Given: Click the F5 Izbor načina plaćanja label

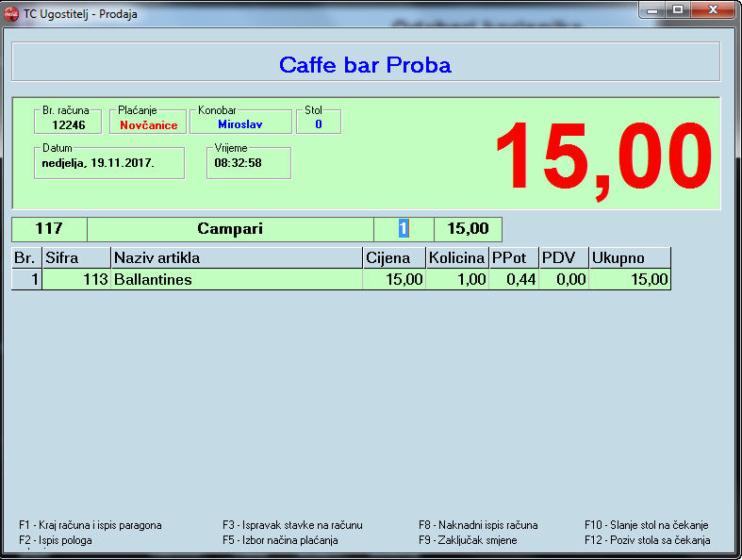Looking at the screenshot, I should [x=280, y=540].
